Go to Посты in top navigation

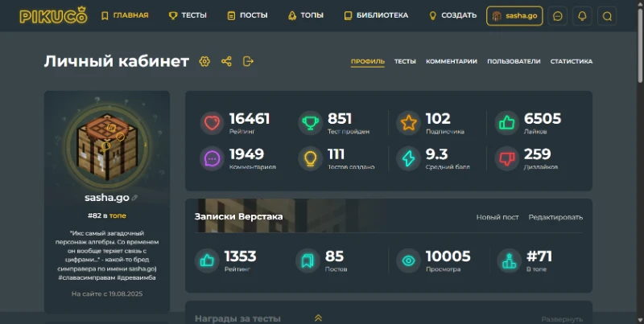[247, 15]
